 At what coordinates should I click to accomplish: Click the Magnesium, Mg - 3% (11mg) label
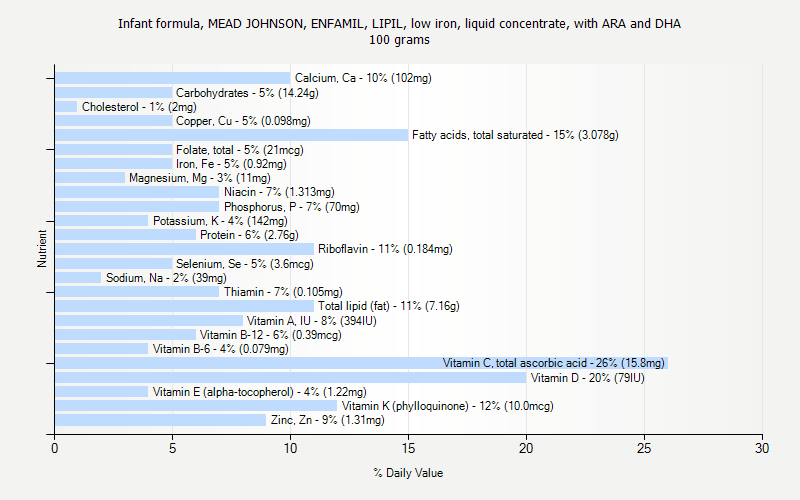(x=200, y=178)
